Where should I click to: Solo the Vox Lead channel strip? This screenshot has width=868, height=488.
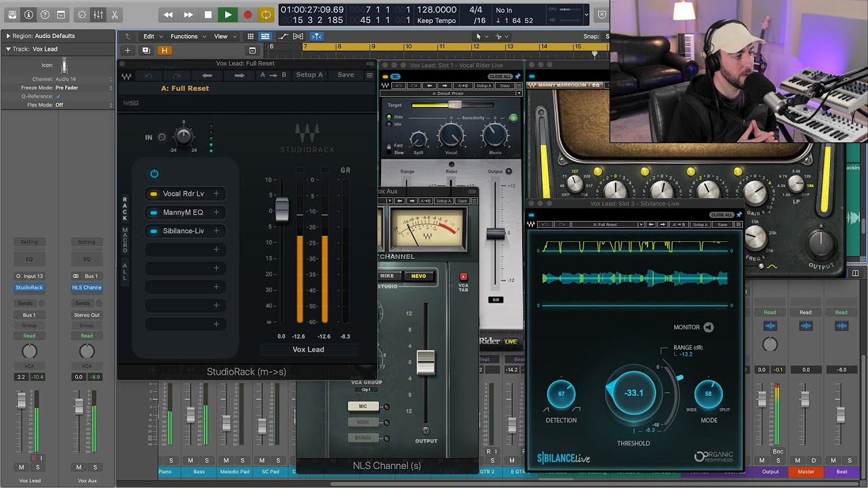38,467
